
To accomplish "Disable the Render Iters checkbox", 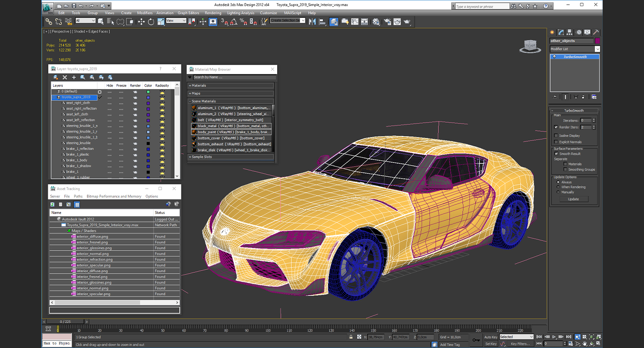I will pyautogui.click(x=556, y=127).
